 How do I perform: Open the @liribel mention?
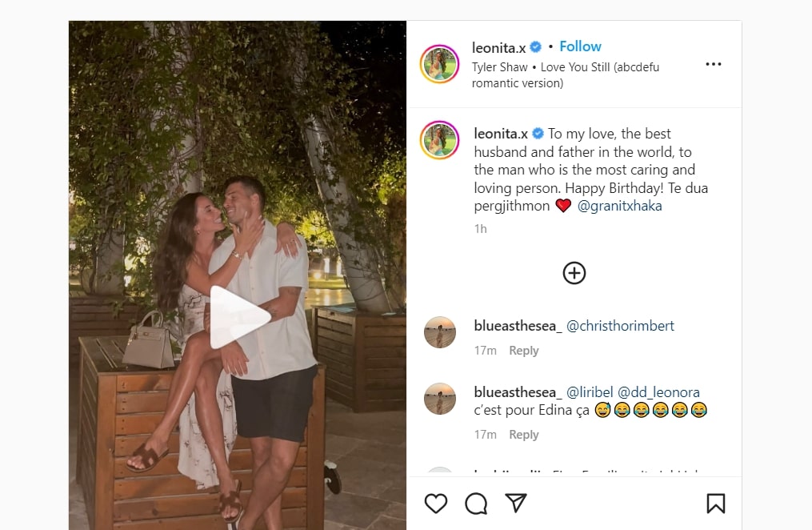589,392
